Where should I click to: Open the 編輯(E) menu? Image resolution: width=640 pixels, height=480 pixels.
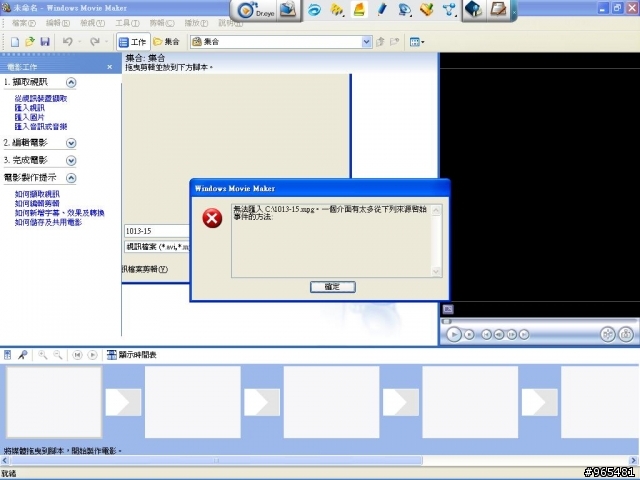point(58,23)
